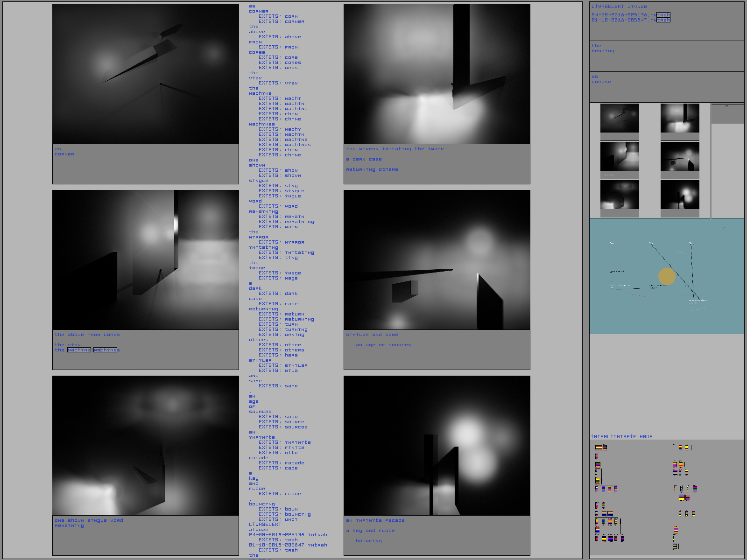This screenshot has height=560, width=747.
Task: Click 'one shown single word' caption
Action: coord(89,520)
